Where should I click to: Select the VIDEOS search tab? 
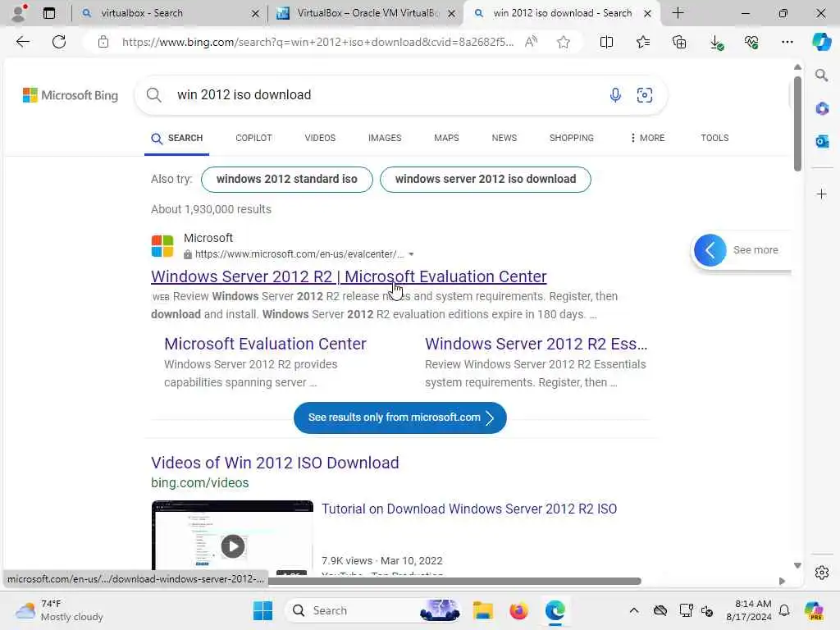tap(320, 138)
